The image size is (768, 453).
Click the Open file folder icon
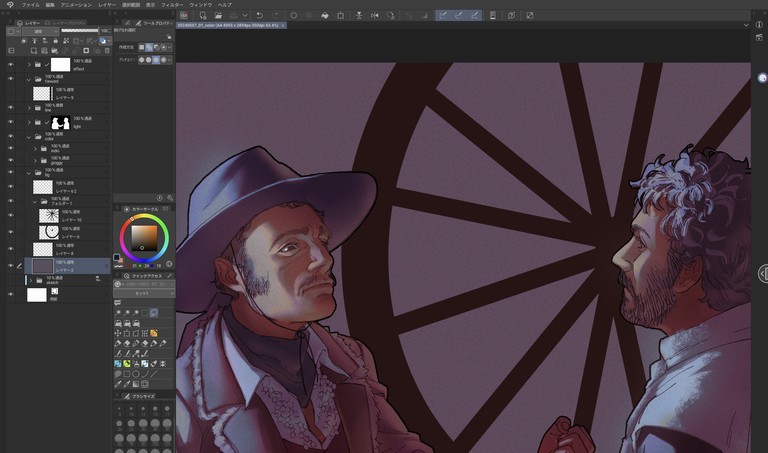point(218,15)
